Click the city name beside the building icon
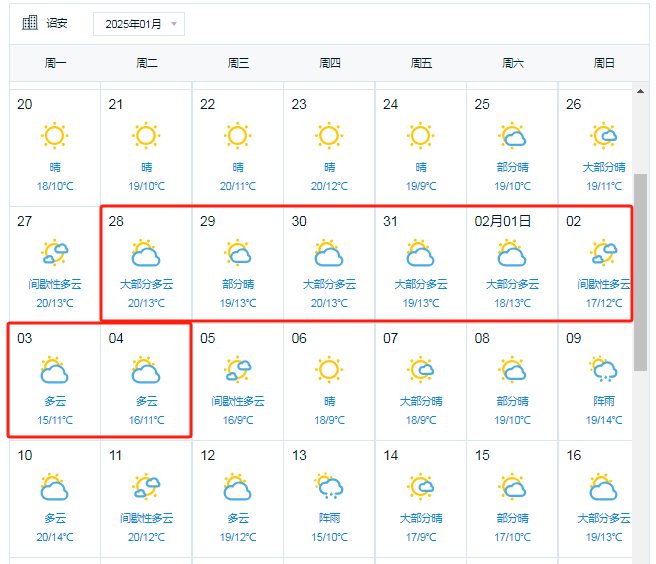This screenshot has height=564, width=656. pos(56,23)
